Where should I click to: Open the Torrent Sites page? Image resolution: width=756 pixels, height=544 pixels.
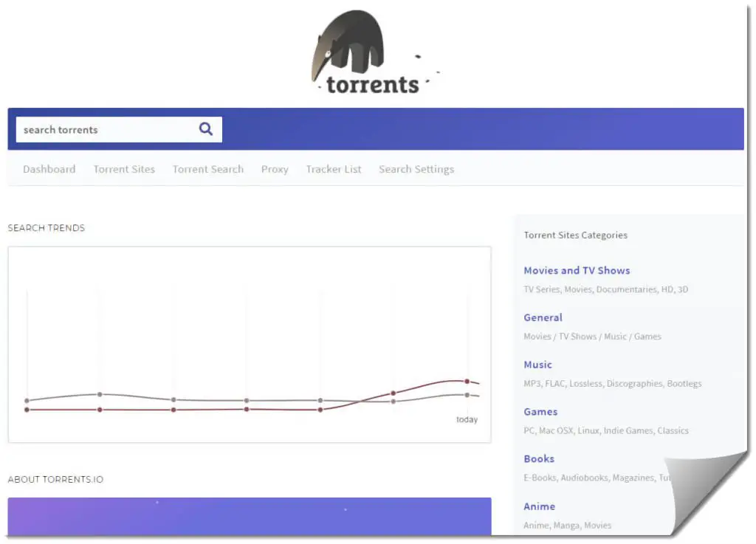point(124,169)
